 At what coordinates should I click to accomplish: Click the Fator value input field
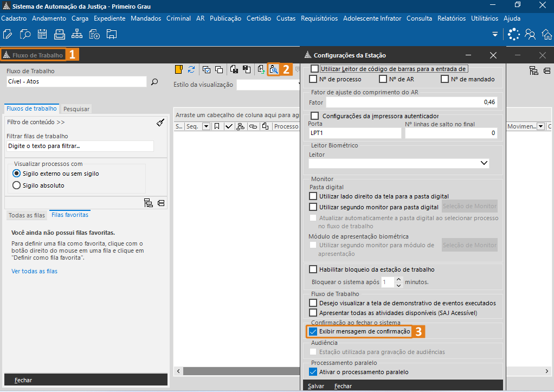coord(411,102)
